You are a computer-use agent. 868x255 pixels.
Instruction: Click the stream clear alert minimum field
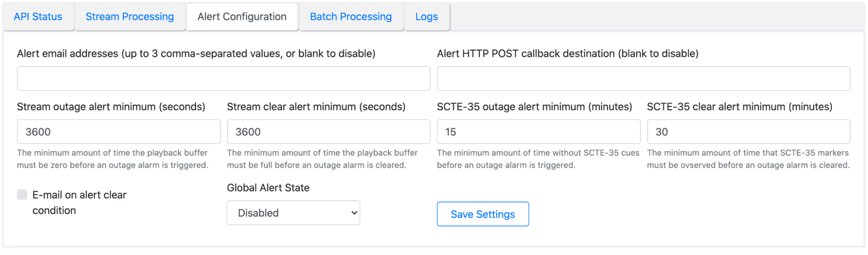tap(328, 132)
